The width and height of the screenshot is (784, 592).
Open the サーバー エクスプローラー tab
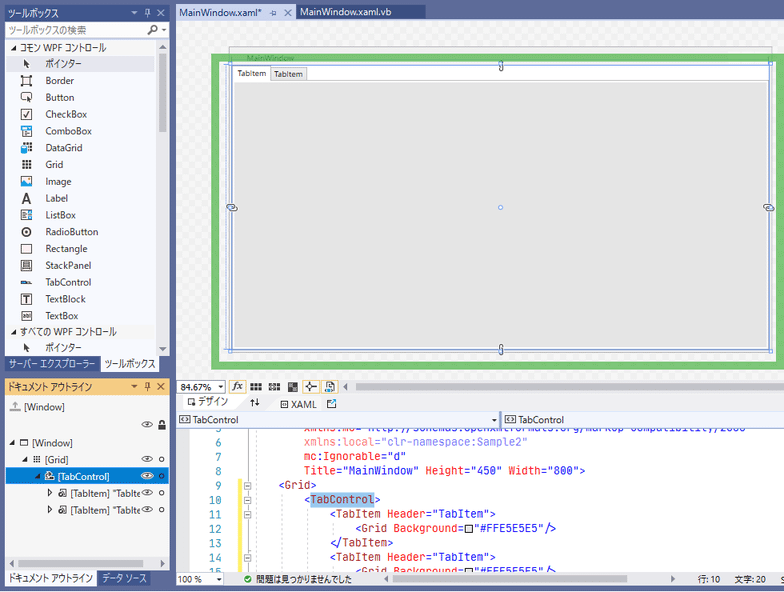[52, 364]
